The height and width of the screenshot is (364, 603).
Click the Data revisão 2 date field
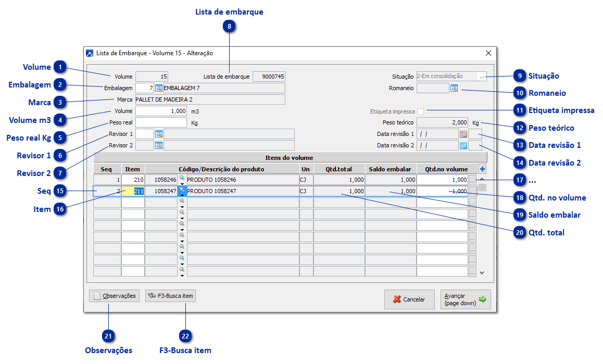pos(437,145)
